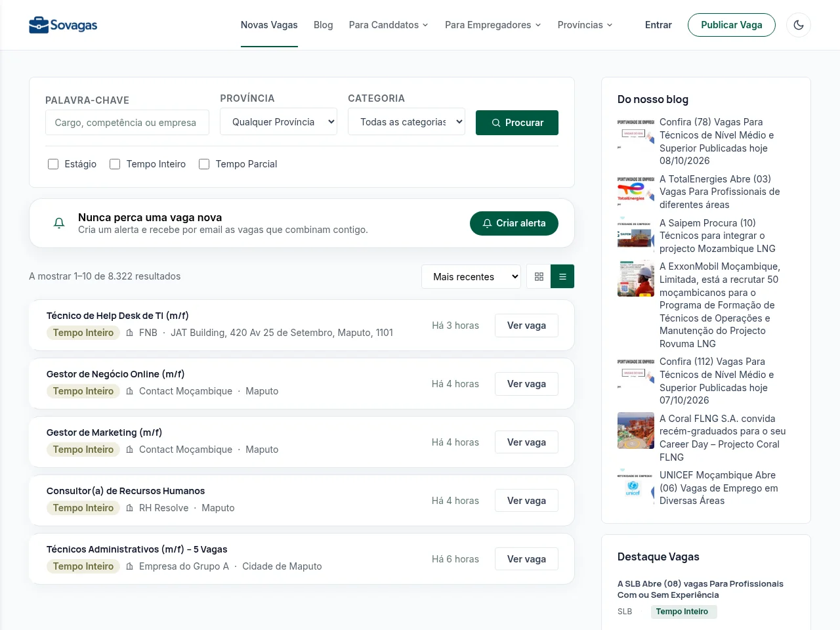Image resolution: width=840 pixels, height=630 pixels.
Task: Open the SLB Abre (08) vagas featured job
Action: point(700,589)
